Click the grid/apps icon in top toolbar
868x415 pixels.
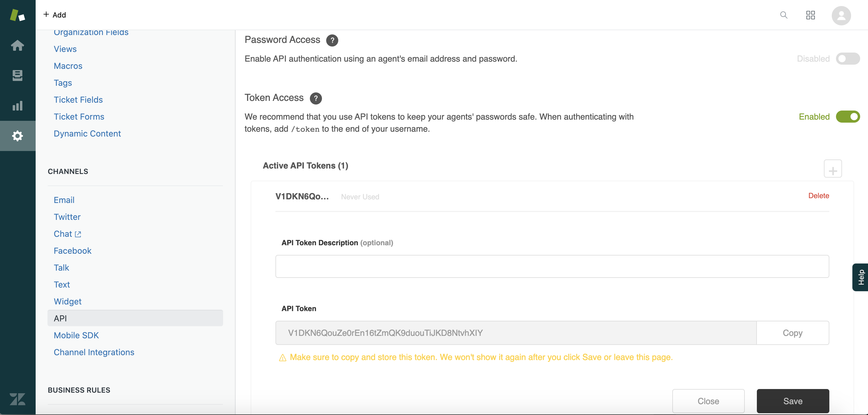pos(810,14)
